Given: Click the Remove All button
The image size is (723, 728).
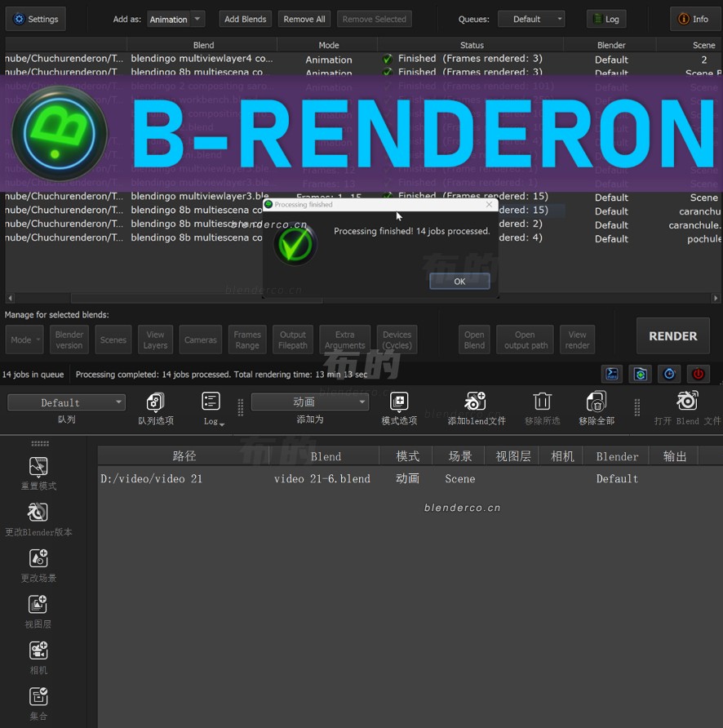Looking at the screenshot, I should (x=304, y=19).
